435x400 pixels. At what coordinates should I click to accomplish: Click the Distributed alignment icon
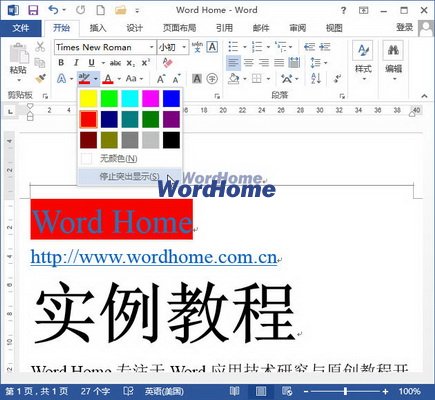294,63
